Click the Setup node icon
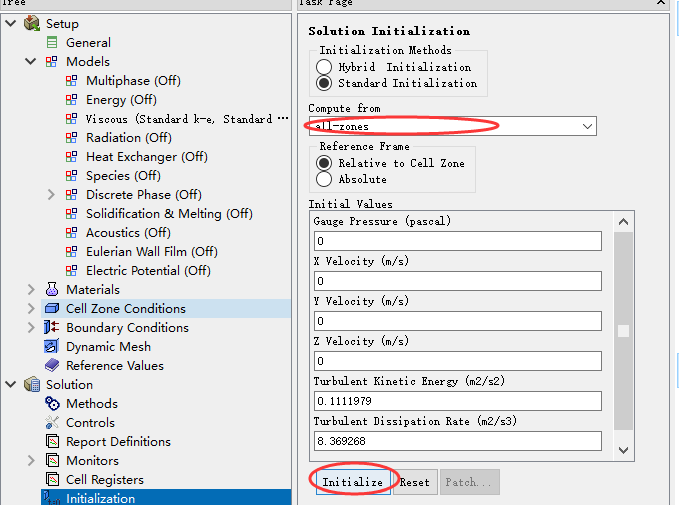The image size is (679, 505). (32, 23)
